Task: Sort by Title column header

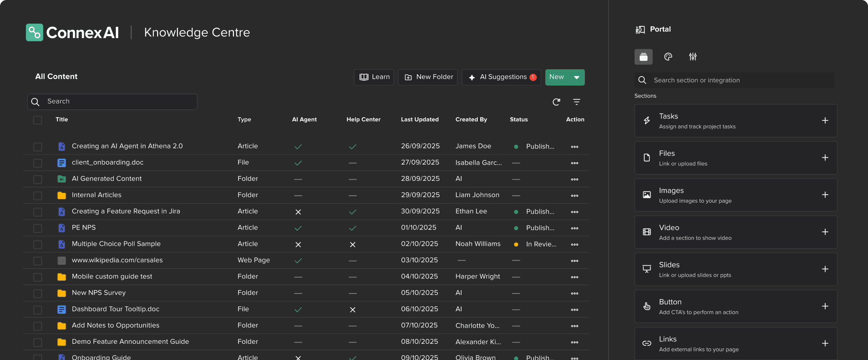Action: tap(62, 120)
